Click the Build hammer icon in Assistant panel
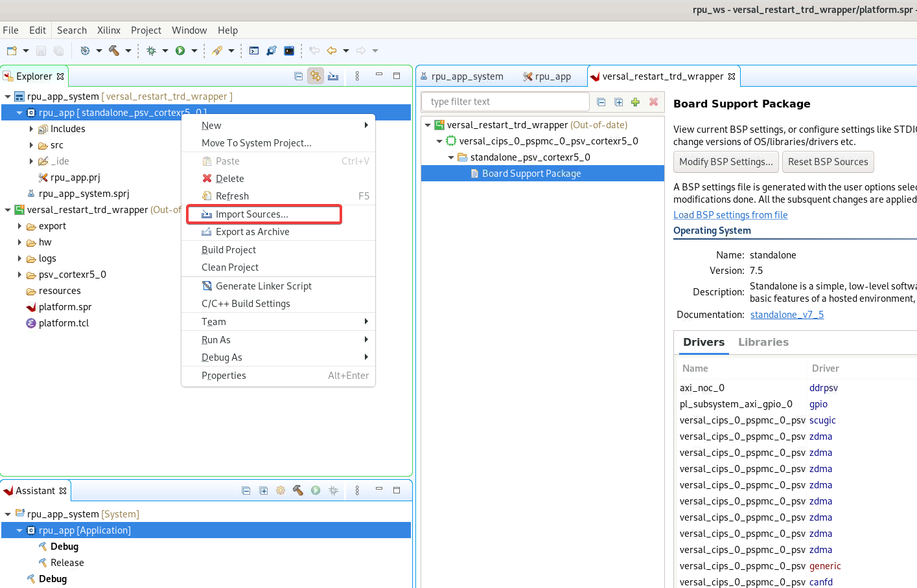The image size is (917, 588). coord(298,490)
